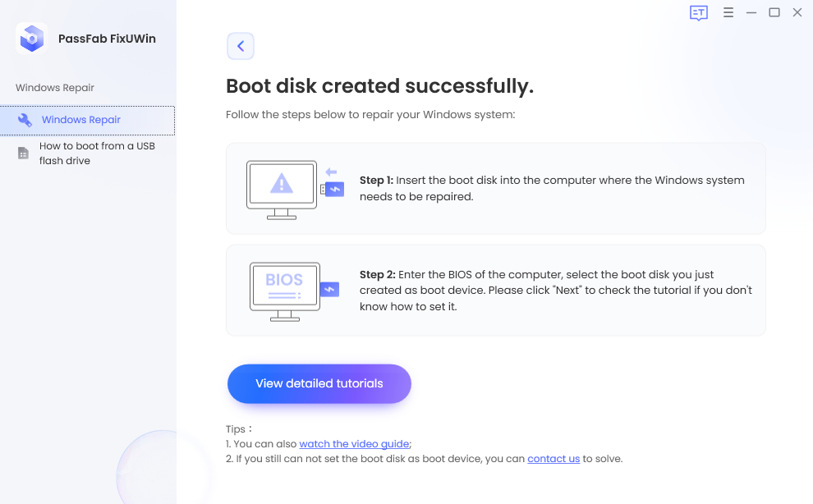The width and height of the screenshot is (813, 504).
Task: Click the Follow the steps below subtitle
Action: (x=370, y=115)
